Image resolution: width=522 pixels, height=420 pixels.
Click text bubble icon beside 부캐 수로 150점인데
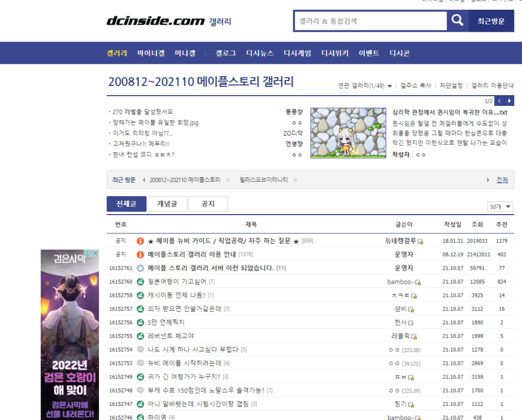click(140, 390)
